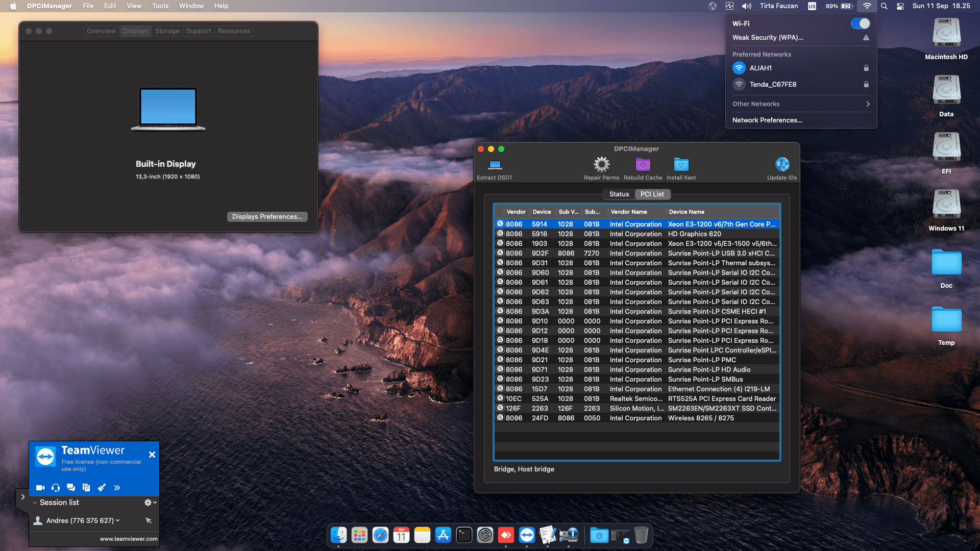Click the TeamViewer whiteboard brush icon

coord(102,488)
